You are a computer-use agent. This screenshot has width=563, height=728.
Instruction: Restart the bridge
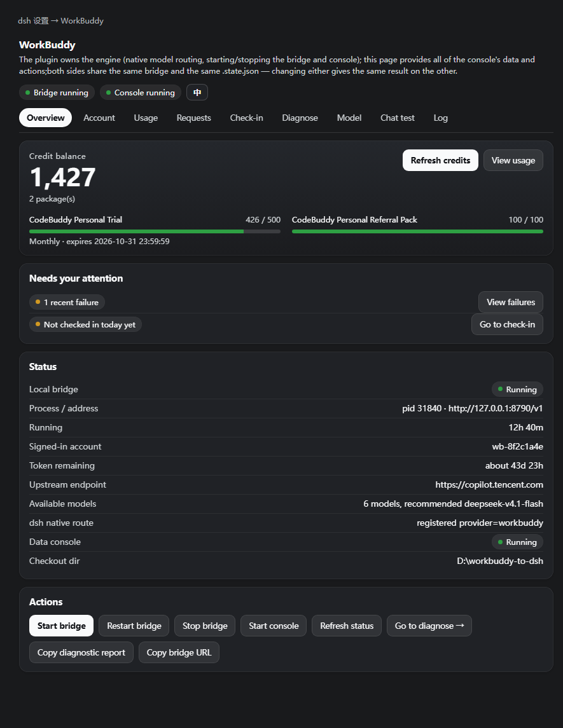tap(134, 626)
